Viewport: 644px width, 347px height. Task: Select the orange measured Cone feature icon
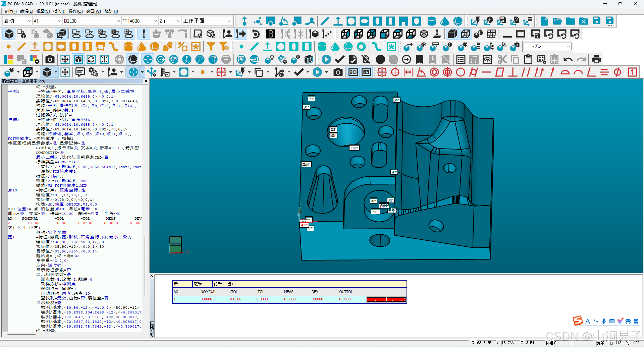pyautogui.click(x=142, y=47)
